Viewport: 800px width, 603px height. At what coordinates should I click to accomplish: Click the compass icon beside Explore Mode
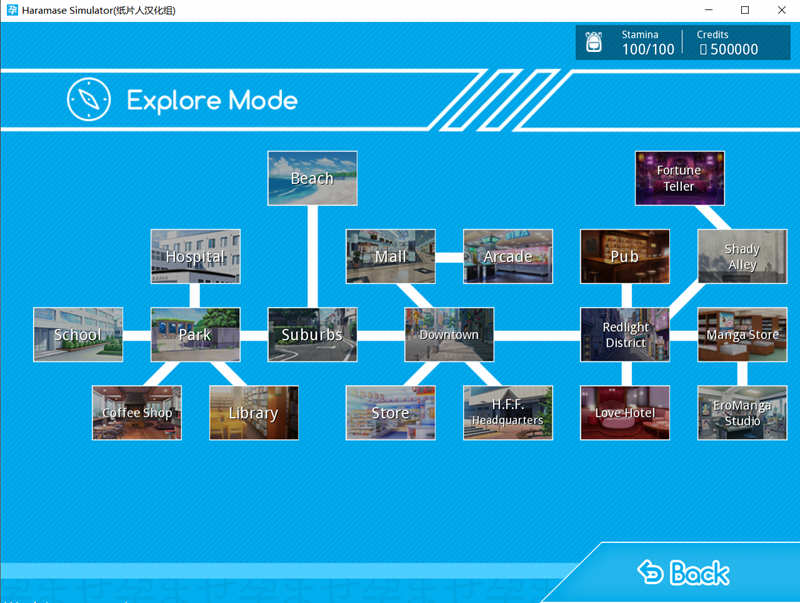coord(88,99)
